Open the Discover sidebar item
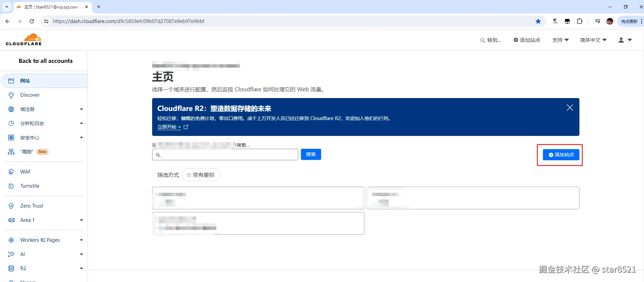The image size is (644, 282). [x=30, y=95]
